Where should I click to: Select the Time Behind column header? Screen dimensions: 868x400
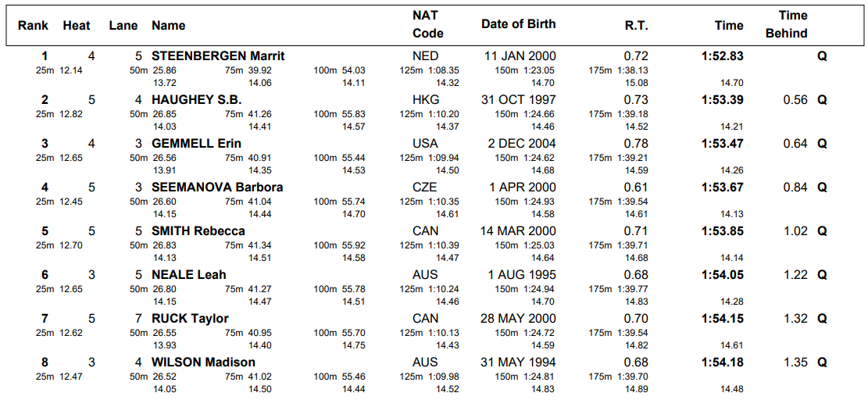pyautogui.click(x=791, y=24)
